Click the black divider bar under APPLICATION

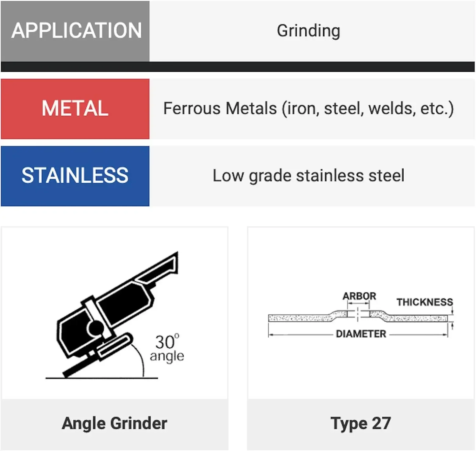click(238, 67)
